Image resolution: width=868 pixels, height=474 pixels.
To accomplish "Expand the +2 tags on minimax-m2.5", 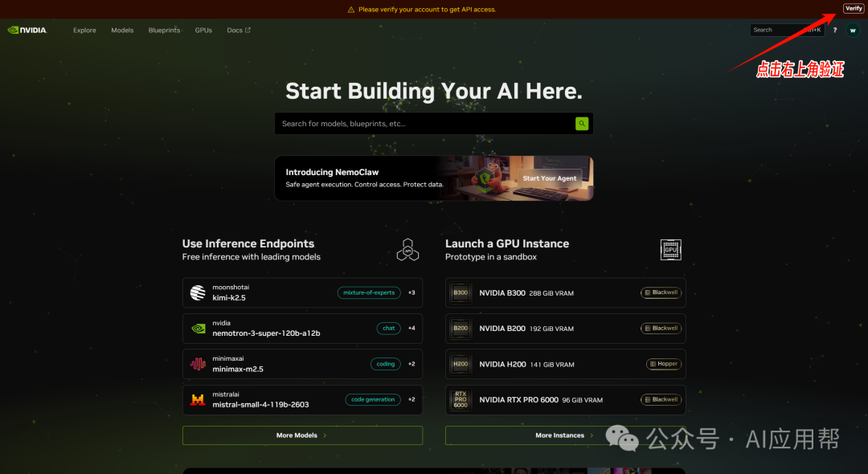I will [x=411, y=364].
